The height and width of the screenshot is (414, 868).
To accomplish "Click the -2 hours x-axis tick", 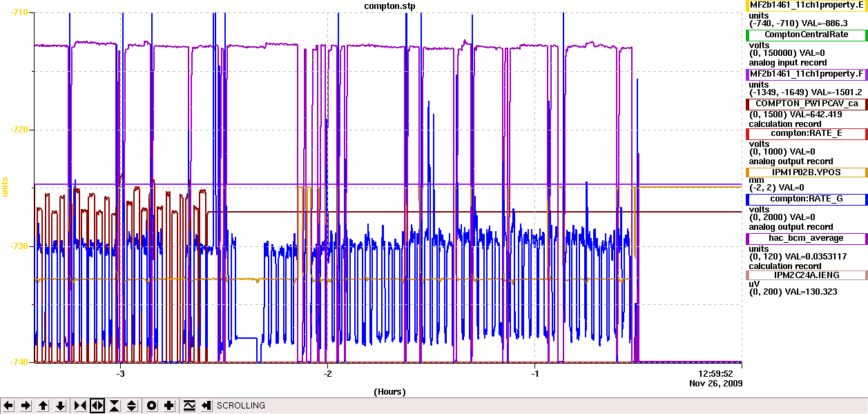I will coord(327,373).
